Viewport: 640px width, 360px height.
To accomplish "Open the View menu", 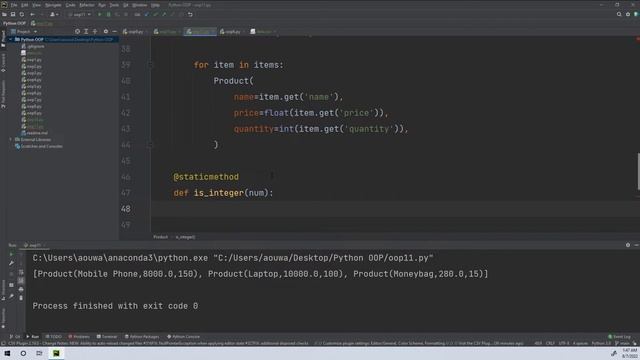I will (36, 5).
